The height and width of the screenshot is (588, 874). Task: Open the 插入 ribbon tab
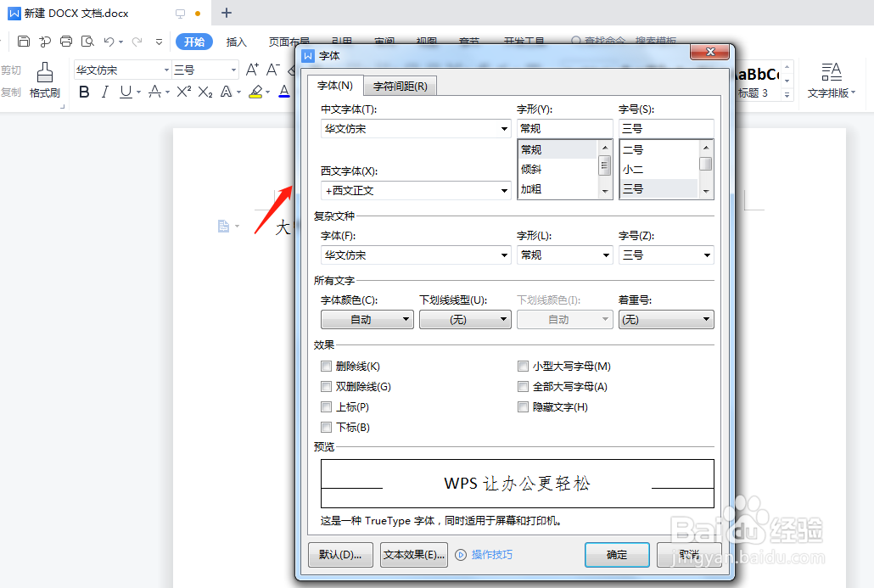click(x=235, y=42)
